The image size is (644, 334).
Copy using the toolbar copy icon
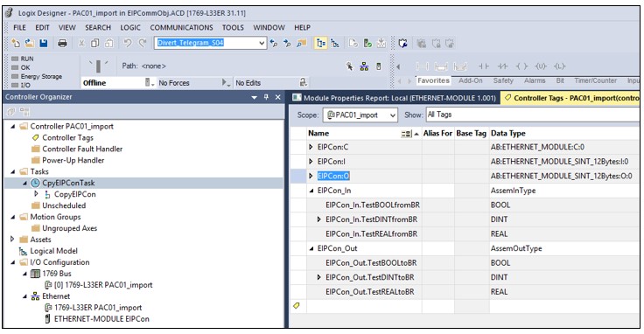click(x=94, y=43)
